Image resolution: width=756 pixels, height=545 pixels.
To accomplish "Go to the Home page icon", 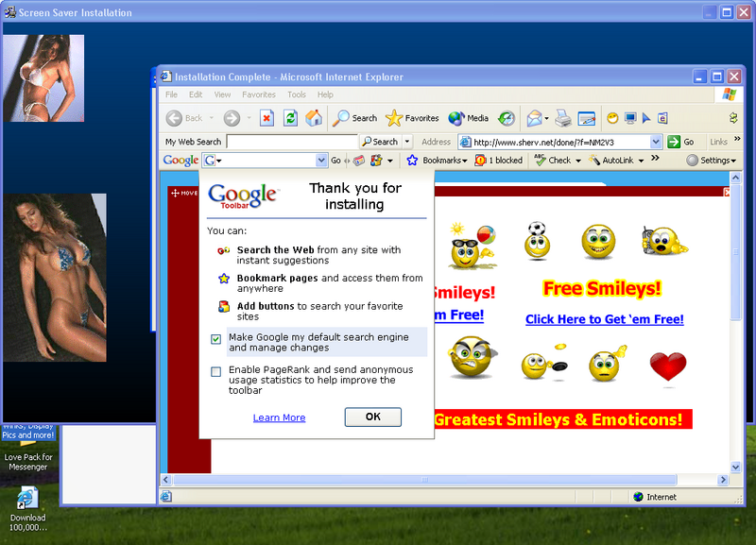I will 314,118.
